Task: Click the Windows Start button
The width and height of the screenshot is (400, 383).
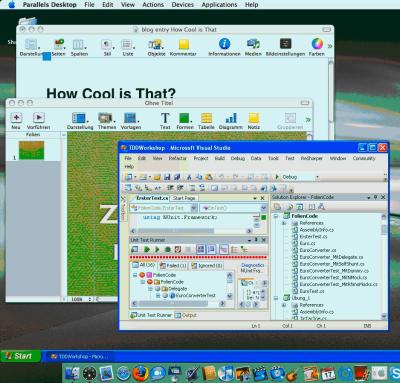Action: coord(21,356)
